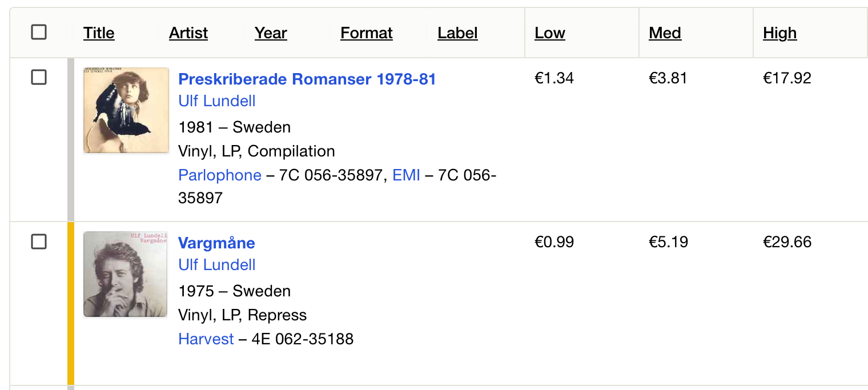Open the Harvest label link
868x390 pixels.
pyautogui.click(x=206, y=339)
